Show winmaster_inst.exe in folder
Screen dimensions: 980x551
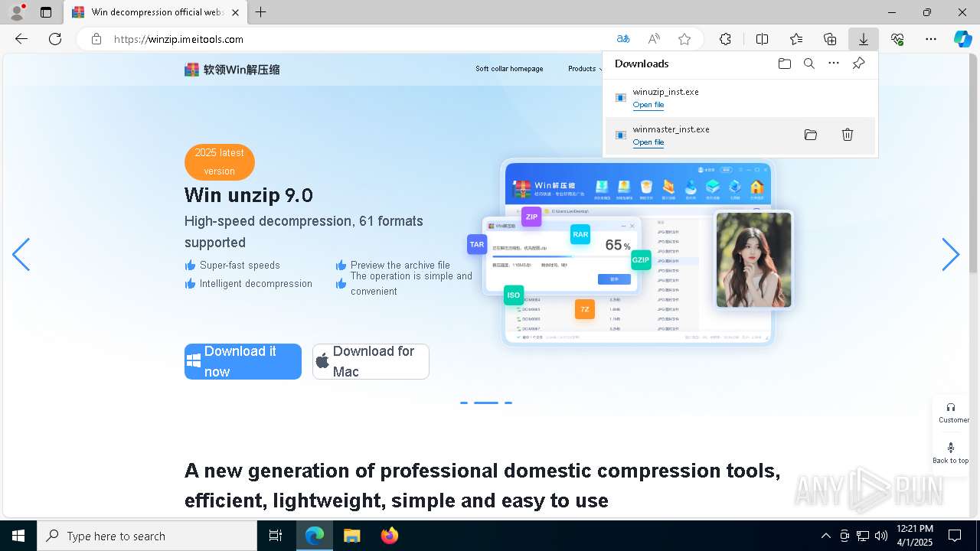click(x=811, y=135)
